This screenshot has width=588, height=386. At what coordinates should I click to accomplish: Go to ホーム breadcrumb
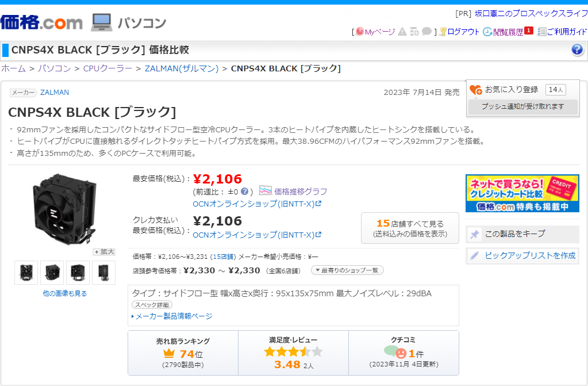[x=13, y=68]
